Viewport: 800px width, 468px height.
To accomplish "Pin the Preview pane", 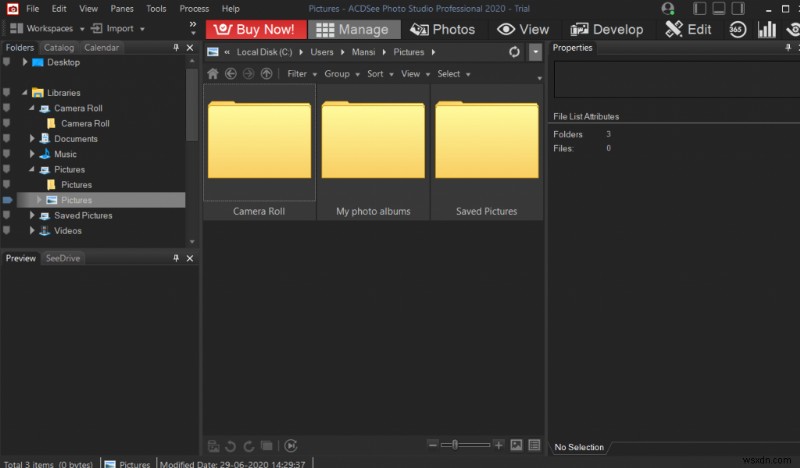I will (x=176, y=258).
